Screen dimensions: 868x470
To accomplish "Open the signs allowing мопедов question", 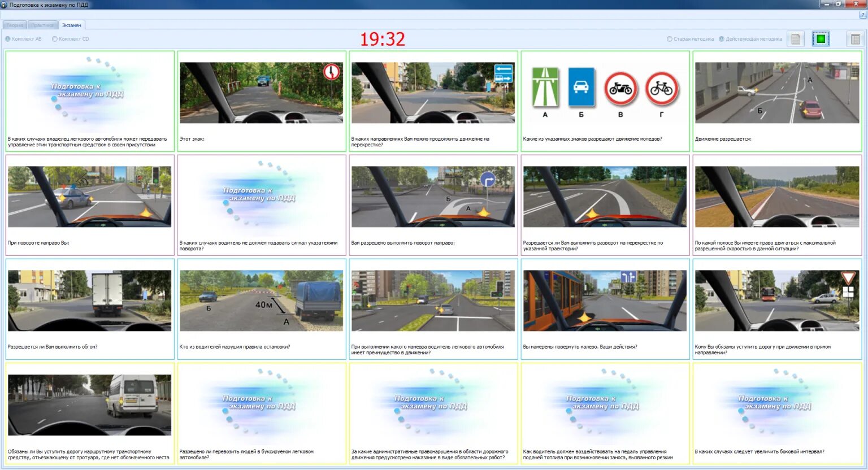I will 605,101.
